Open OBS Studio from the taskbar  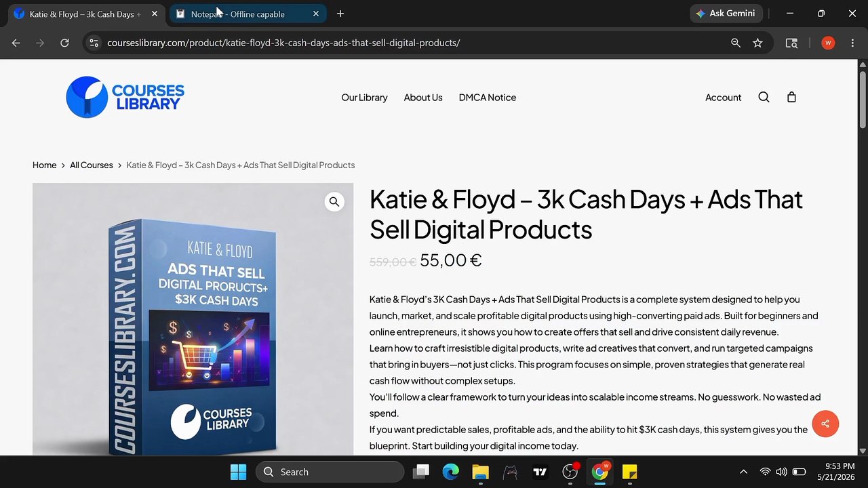pyautogui.click(x=570, y=472)
